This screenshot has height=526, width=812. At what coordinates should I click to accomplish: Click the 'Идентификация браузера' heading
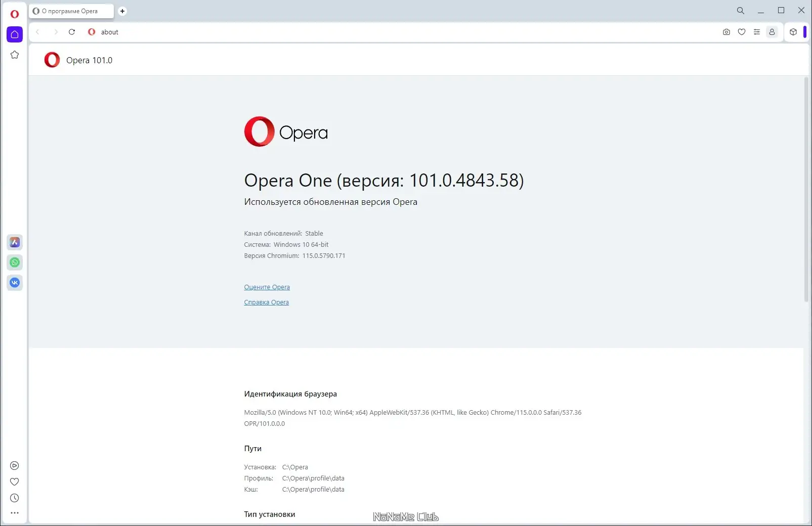point(290,394)
